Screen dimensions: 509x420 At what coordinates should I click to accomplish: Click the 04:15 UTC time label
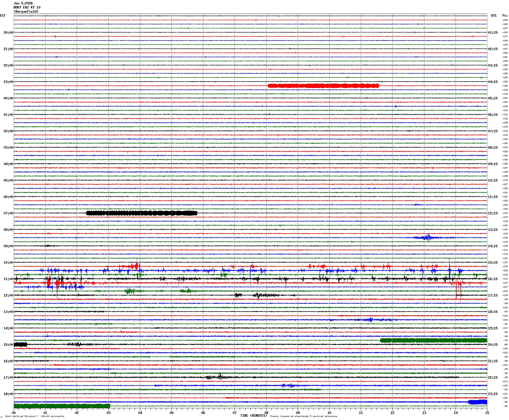point(493,82)
